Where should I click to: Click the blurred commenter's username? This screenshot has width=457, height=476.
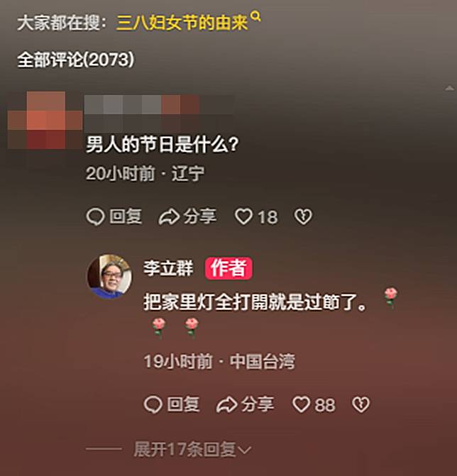[x=159, y=105]
